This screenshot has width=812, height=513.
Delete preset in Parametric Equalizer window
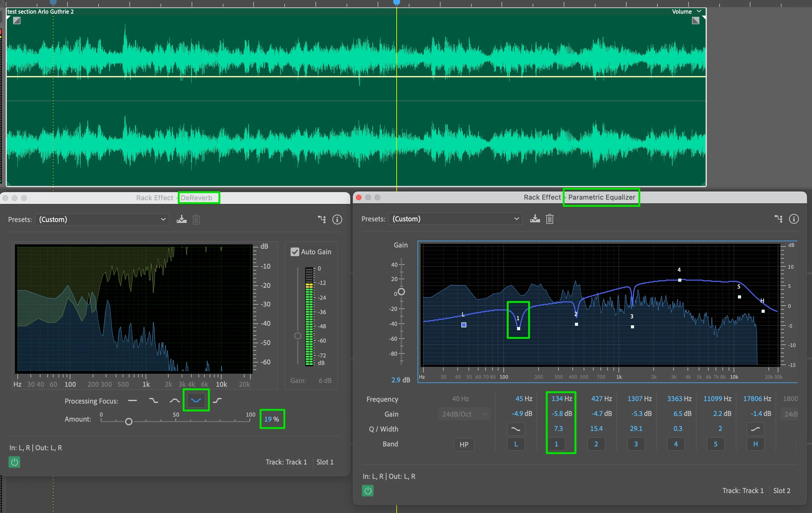pos(550,219)
